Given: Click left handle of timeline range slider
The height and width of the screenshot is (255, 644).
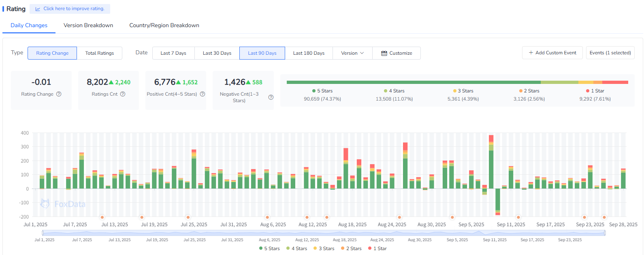Looking at the screenshot, I should 43,233.
